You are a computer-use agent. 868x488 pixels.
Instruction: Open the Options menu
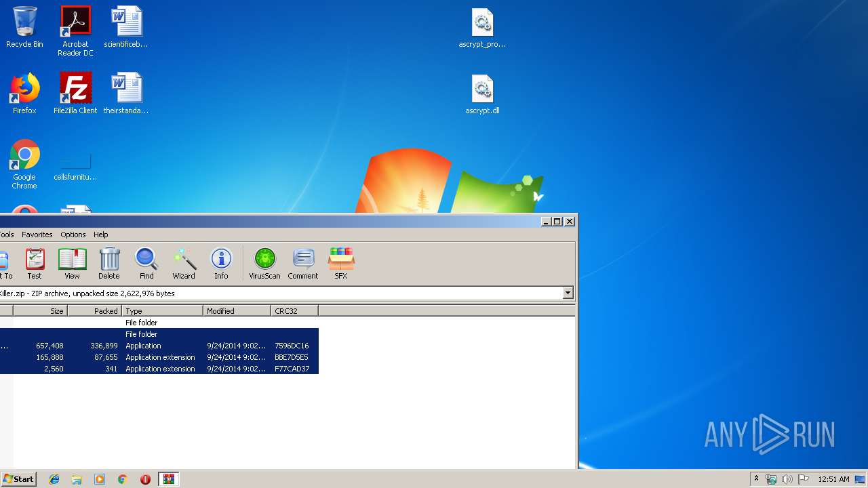pos(73,235)
